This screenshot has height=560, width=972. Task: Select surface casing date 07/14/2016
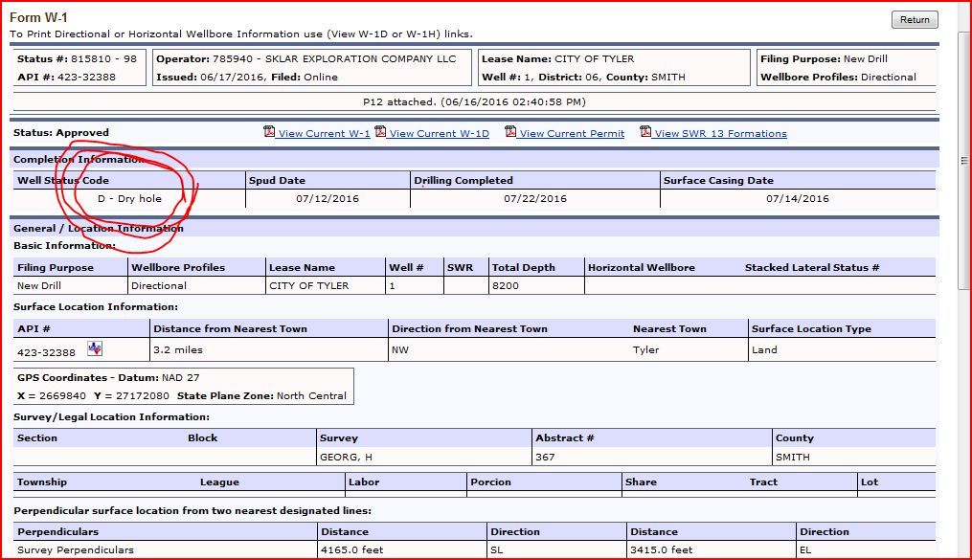click(x=797, y=198)
